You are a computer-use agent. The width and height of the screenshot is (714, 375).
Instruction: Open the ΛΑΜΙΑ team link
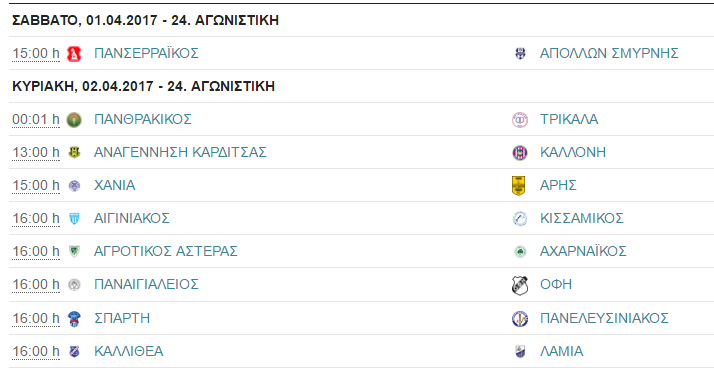pyautogui.click(x=561, y=351)
